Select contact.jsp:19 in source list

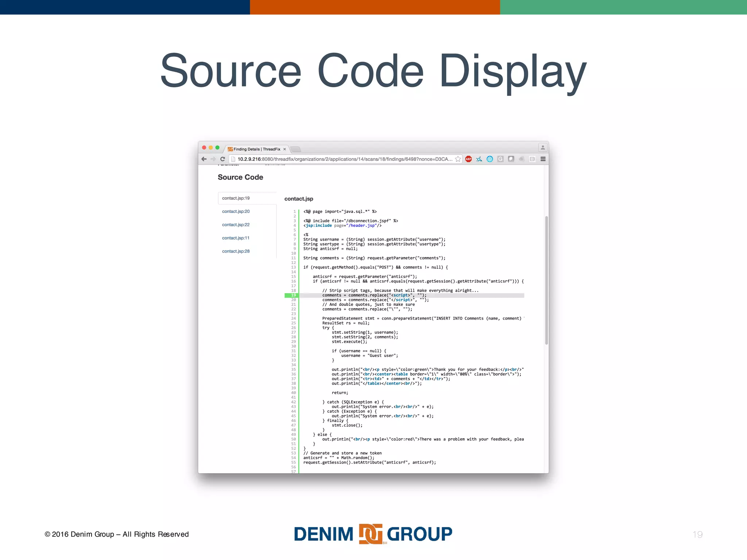click(236, 198)
